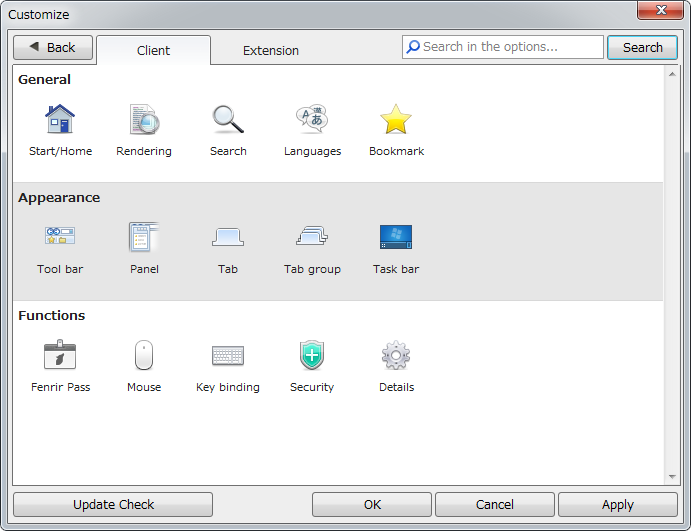Click the Update Check button
This screenshot has width=691, height=531.
pyautogui.click(x=113, y=504)
